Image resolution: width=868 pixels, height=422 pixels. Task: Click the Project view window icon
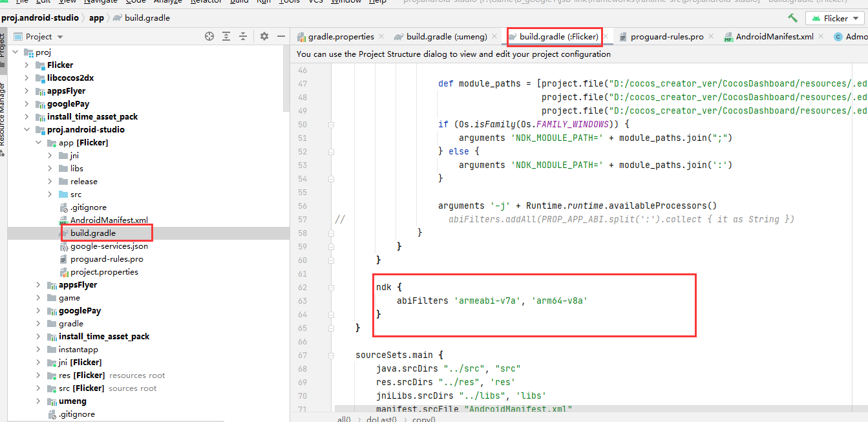[x=17, y=37]
